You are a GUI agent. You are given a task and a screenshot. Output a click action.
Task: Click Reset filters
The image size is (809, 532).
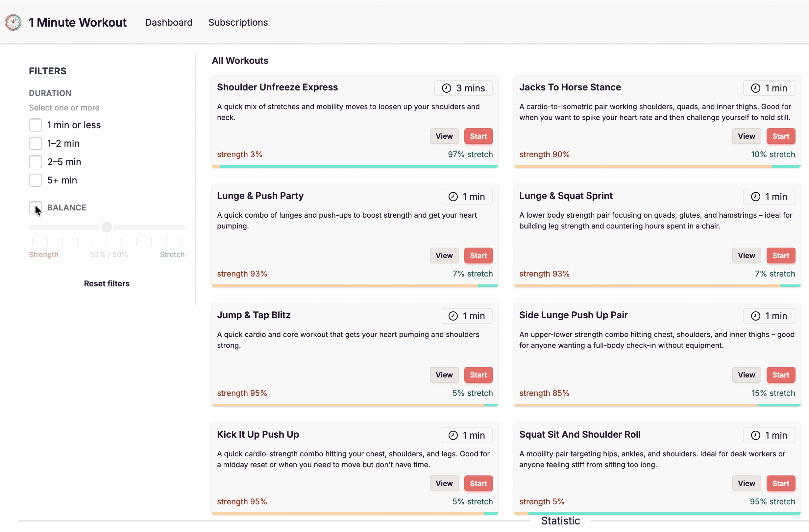107,283
